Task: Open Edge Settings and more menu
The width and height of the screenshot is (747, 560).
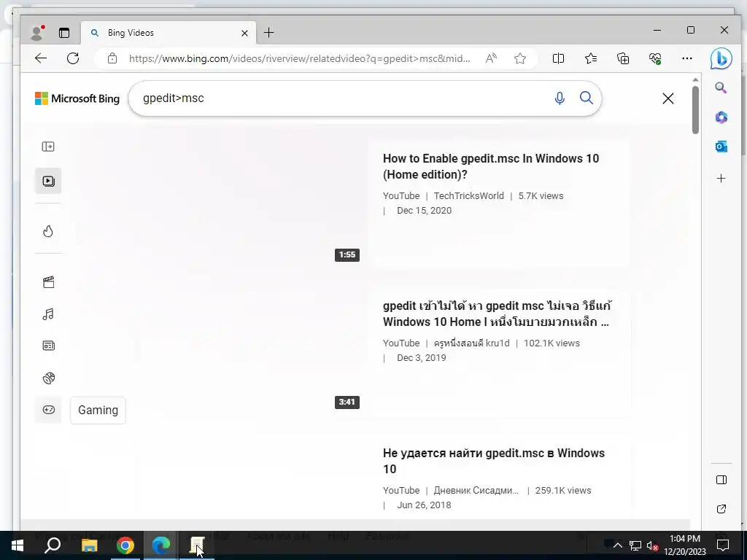Action: tap(687, 58)
